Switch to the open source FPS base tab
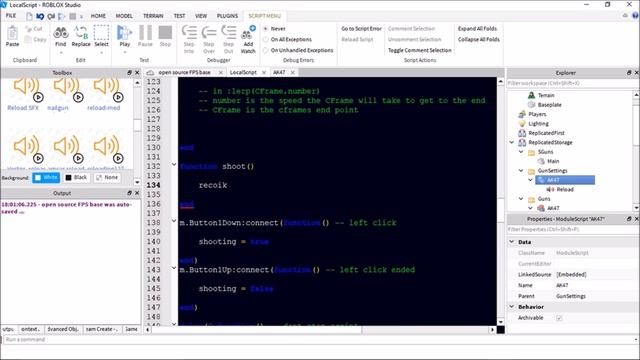Viewport: 640px width, 360px height. point(184,72)
